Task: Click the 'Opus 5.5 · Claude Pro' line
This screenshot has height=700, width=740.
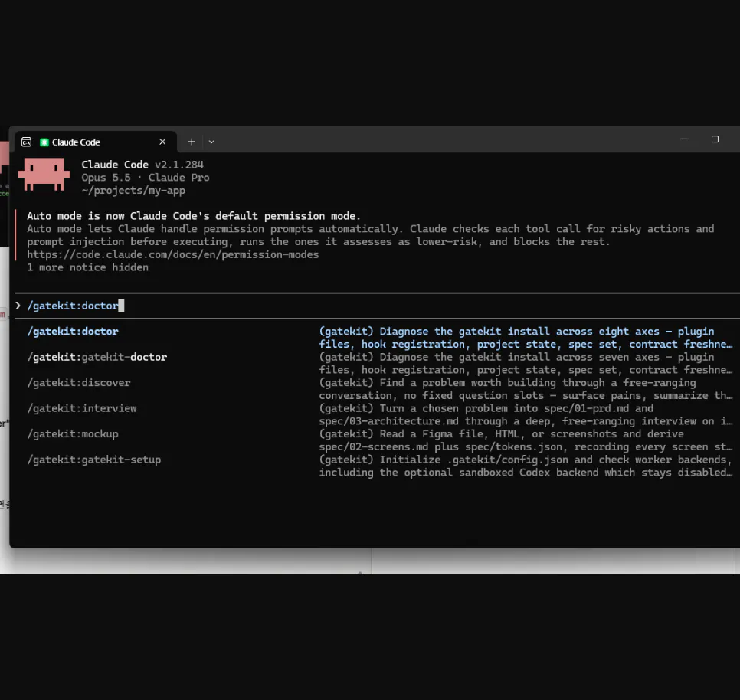Action: (146, 178)
